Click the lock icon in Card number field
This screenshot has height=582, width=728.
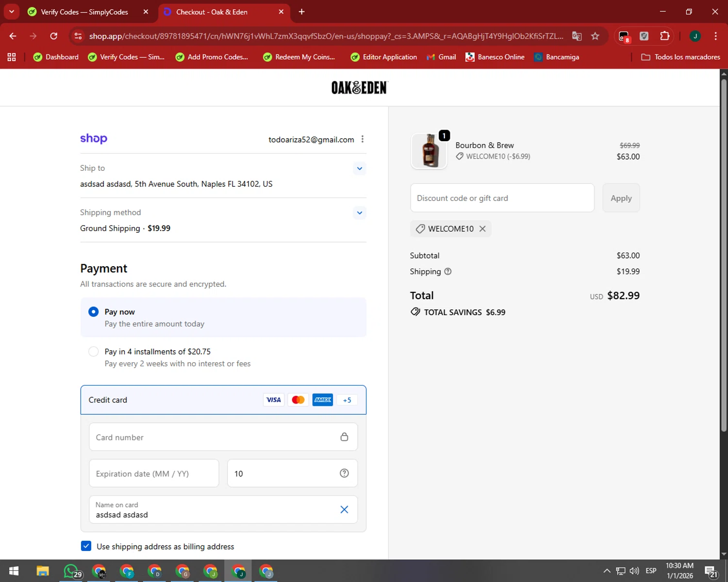(x=344, y=437)
